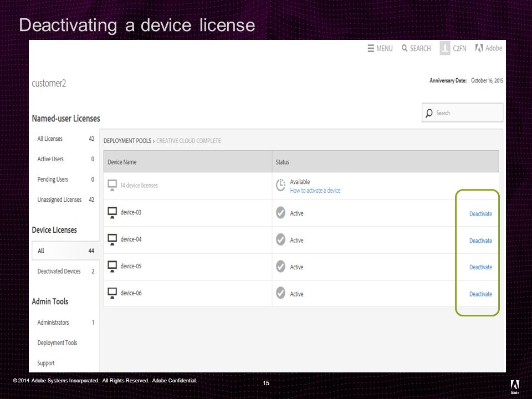Click the grey monitor icon for 14 device licenses
The height and width of the screenshot is (399, 532).
click(x=112, y=186)
